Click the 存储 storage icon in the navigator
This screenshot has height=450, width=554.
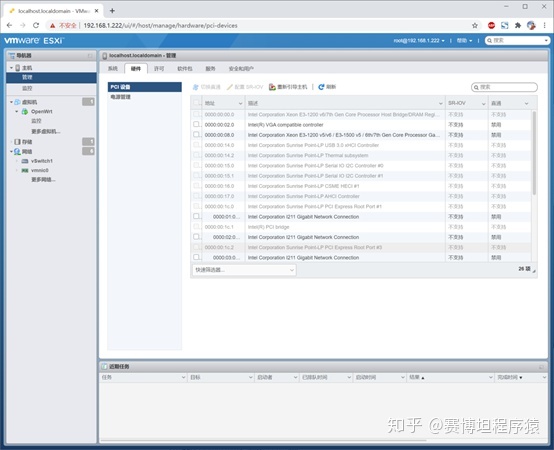pyautogui.click(x=17, y=142)
